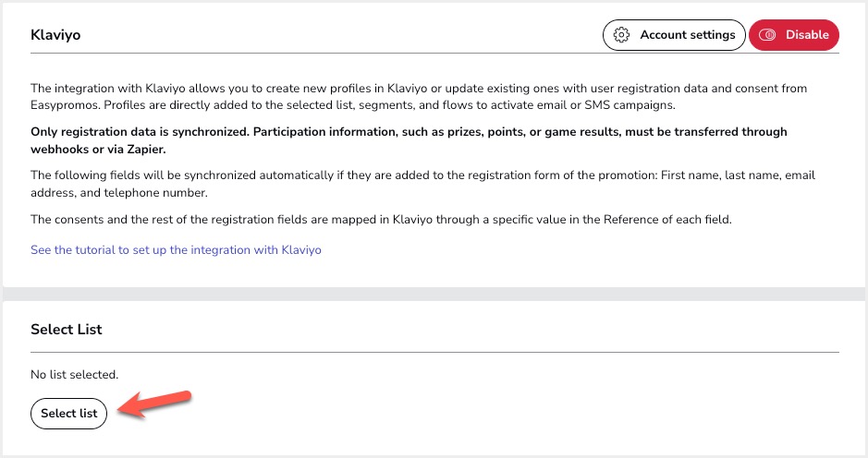
Task: Open the Klaviyo integration tutorial link
Action: [x=176, y=249]
